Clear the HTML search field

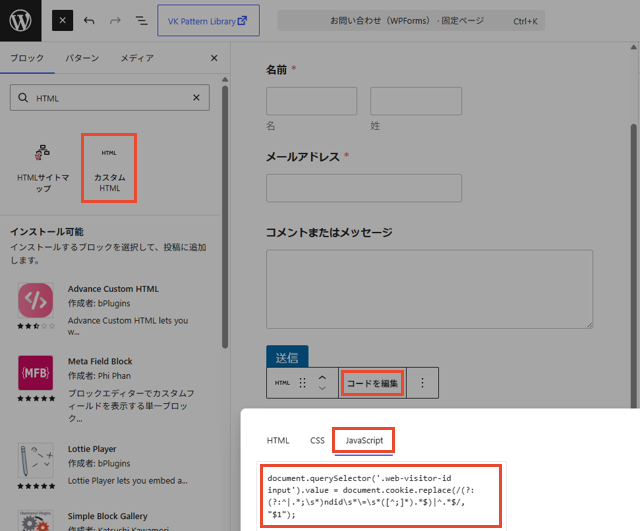pyautogui.click(x=196, y=98)
